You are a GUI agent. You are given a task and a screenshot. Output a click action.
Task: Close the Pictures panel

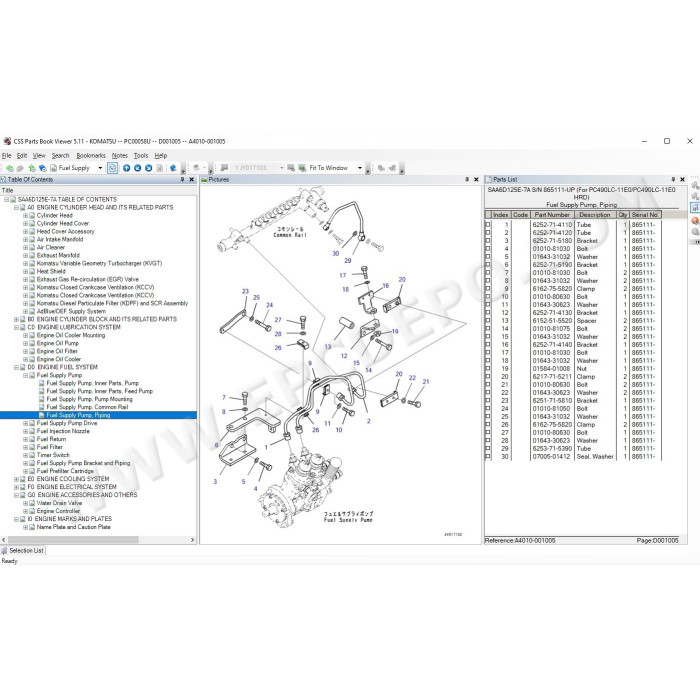coord(476,179)
